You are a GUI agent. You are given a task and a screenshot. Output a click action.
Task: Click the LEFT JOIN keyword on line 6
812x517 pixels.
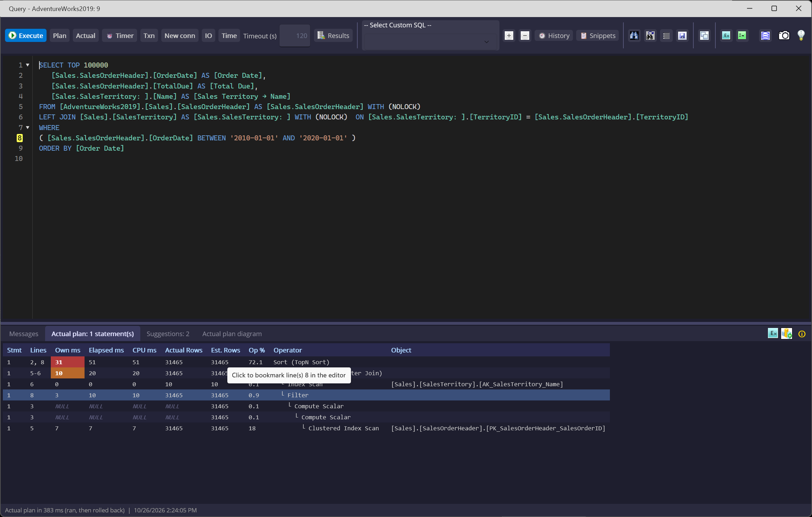coord(57,117)
